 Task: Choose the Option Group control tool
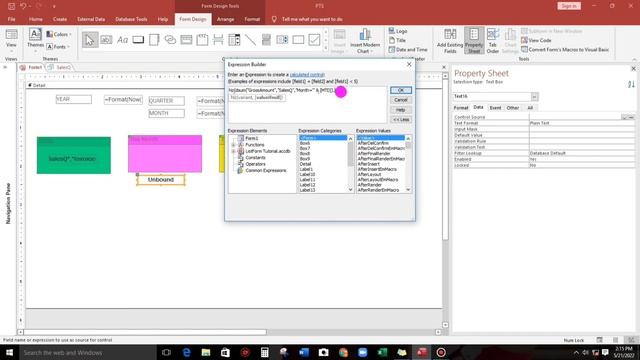tap(202, 40)
